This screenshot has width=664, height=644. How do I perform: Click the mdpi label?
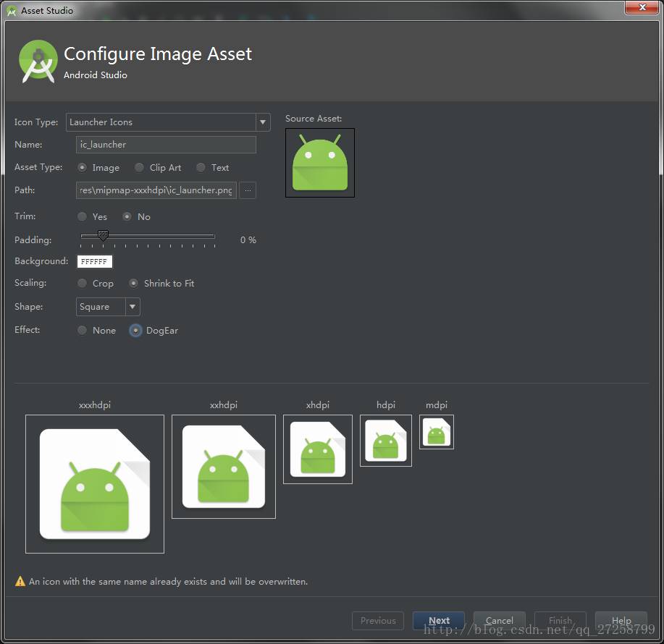(437, 405)
